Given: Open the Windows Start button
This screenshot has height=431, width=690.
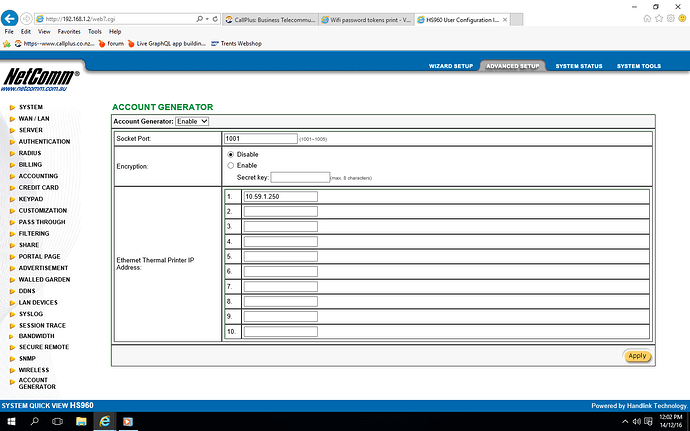Looking at the screenshot, I should click(11, 421).
